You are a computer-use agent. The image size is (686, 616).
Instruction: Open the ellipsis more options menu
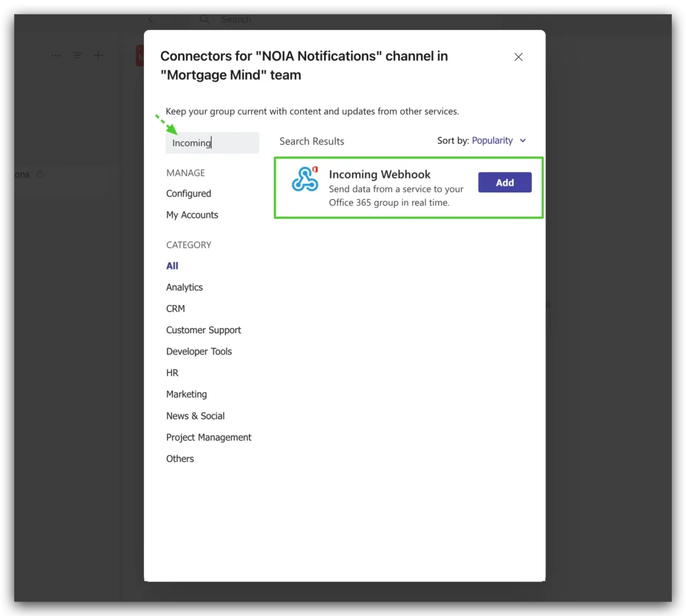[x=56, y=56]
